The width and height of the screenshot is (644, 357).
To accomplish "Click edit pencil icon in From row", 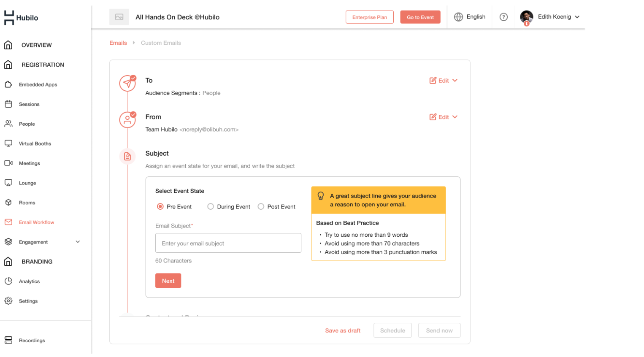I will click(433, 117).
